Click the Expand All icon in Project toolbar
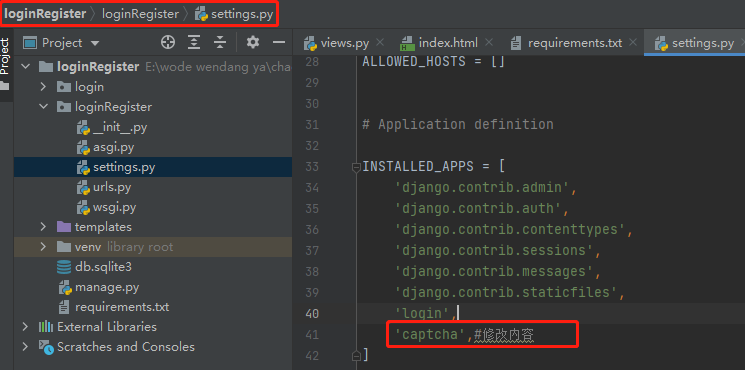745x370 pixels. 194,43
